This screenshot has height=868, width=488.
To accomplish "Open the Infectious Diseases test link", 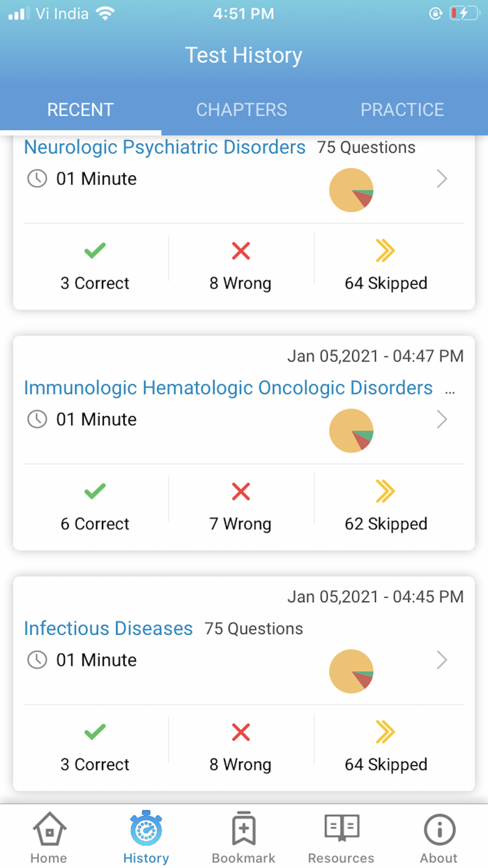I will point(108,629).
